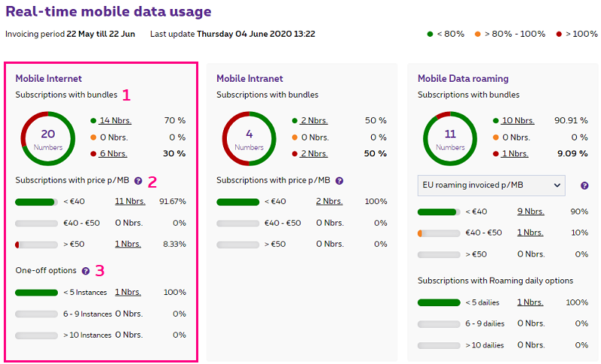Viewport: 601px width, 364px height.
Task: Open the EU roaming invoiced p/MB dropdown
Action: [x=491, y=185]
